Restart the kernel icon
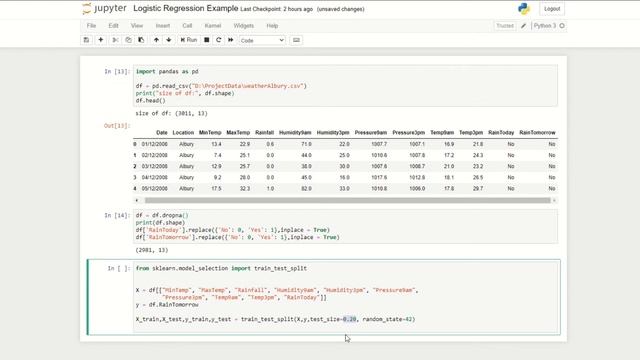Viewport: 640px width, 360px height. coord(218,40)
